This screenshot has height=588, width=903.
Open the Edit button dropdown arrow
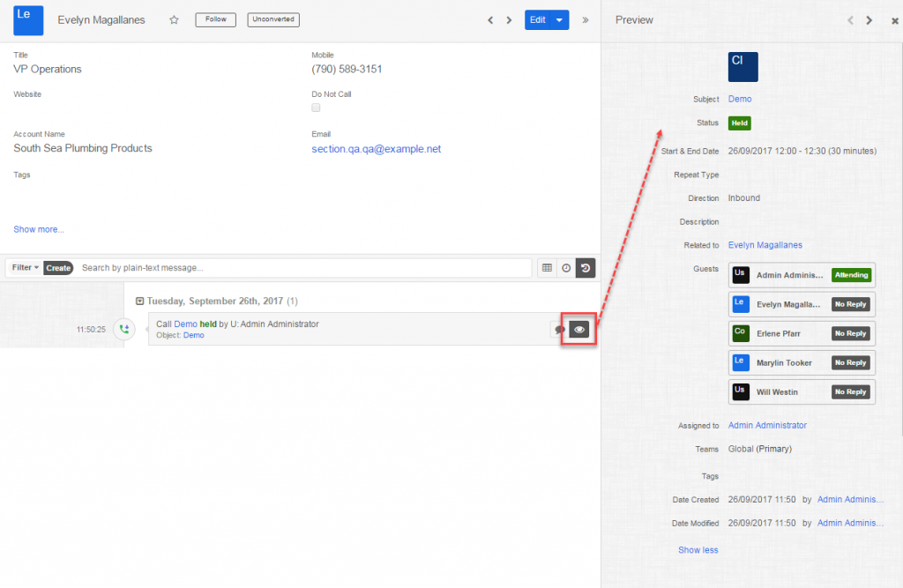559,20
